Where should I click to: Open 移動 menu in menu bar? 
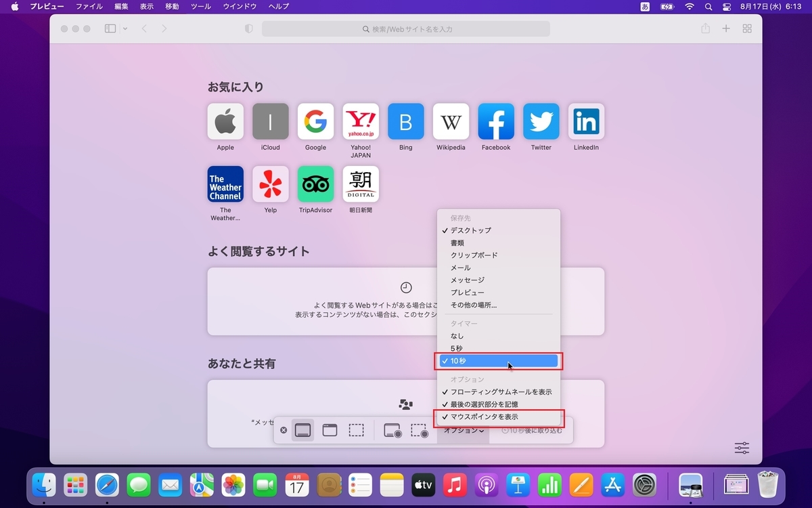173,6
